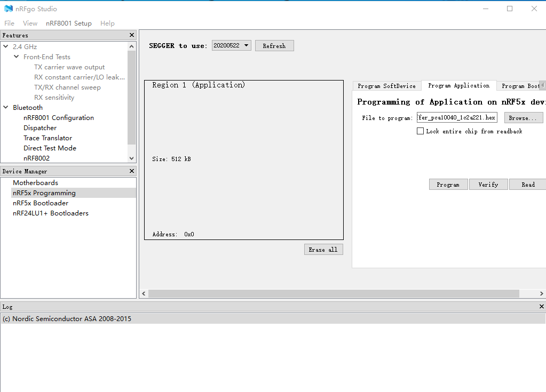Select TX/RX channel sweep
The image size is (546, 392).
point(67,87)
